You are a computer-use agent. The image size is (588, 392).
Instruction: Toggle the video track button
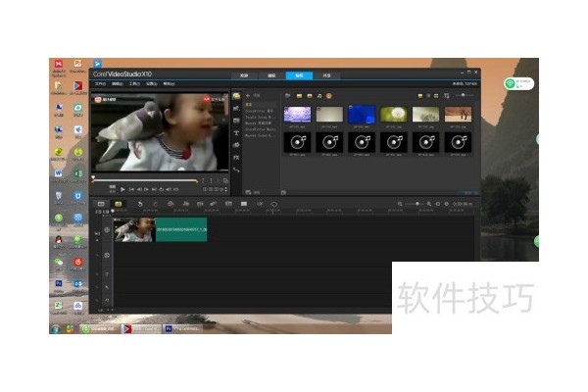click(107, 229)
